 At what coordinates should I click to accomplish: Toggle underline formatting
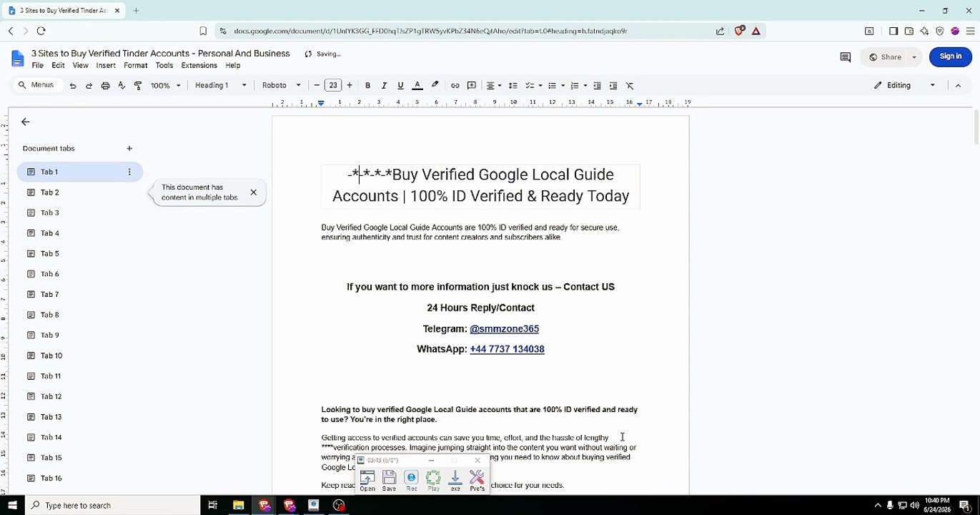[x=400, y=86]
